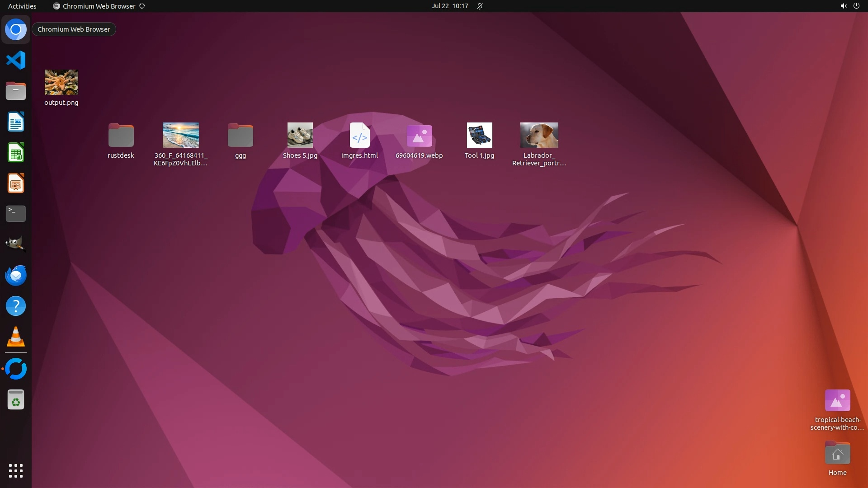The height and width of the screenshot is (488, 868).
Task: Open Visual Studio Code from the dock
Action: tap(16, 60)
